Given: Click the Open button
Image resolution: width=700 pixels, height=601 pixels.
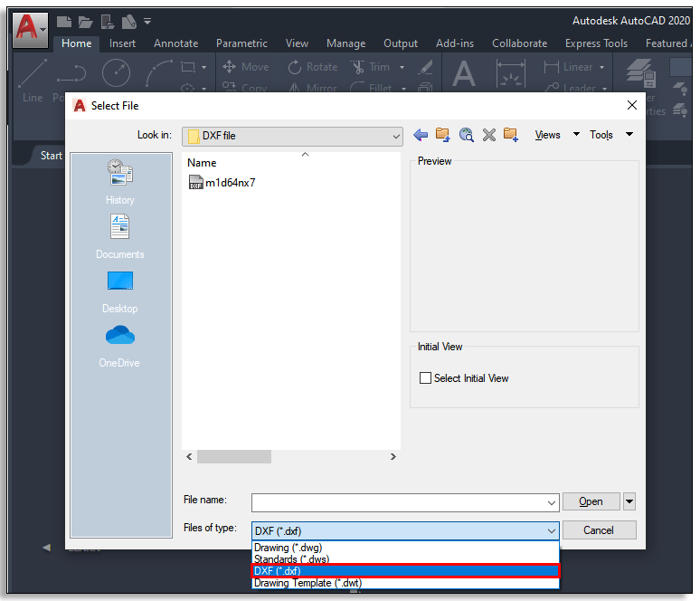Looking at the screenshot, I should click(x=591, y=501).
